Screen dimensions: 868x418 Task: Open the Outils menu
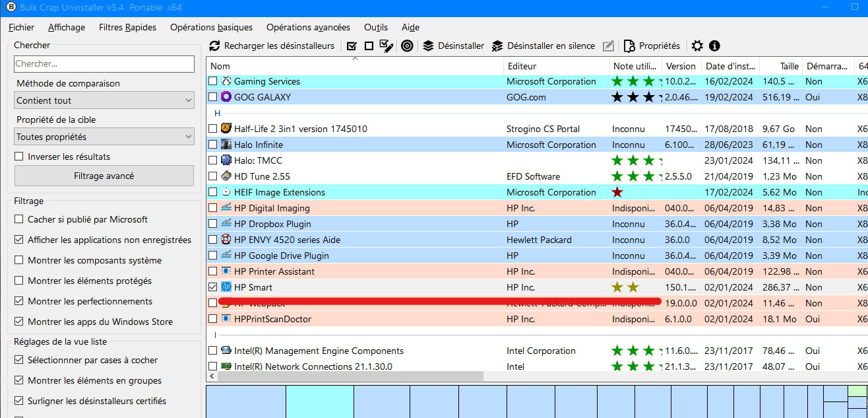376,27
